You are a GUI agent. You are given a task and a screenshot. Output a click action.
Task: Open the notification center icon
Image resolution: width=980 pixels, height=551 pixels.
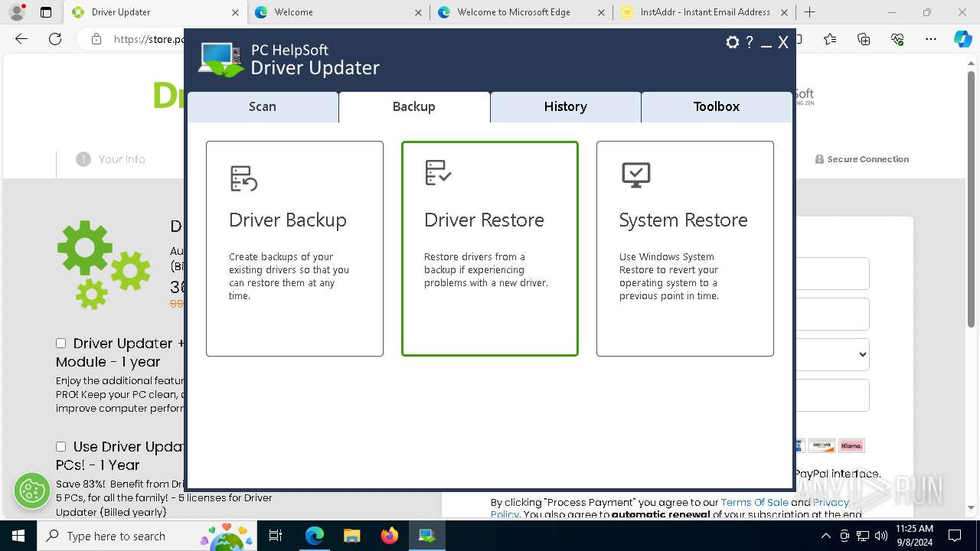coord(955,536)
